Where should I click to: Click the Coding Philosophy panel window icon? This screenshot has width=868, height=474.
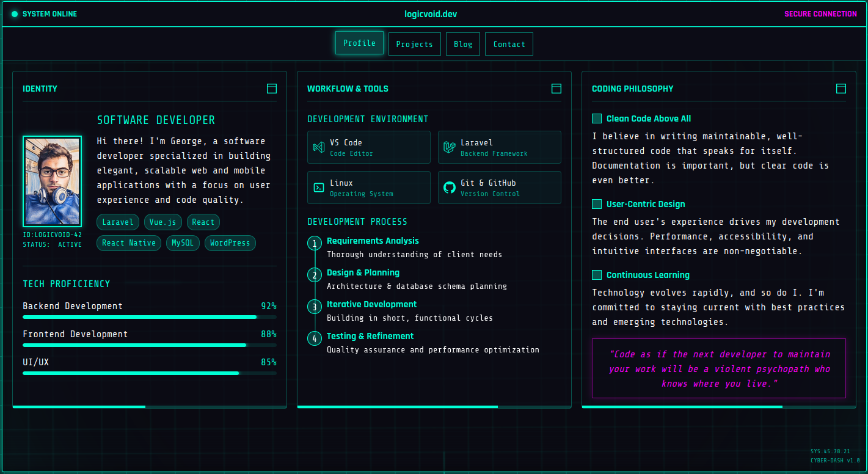841,89
